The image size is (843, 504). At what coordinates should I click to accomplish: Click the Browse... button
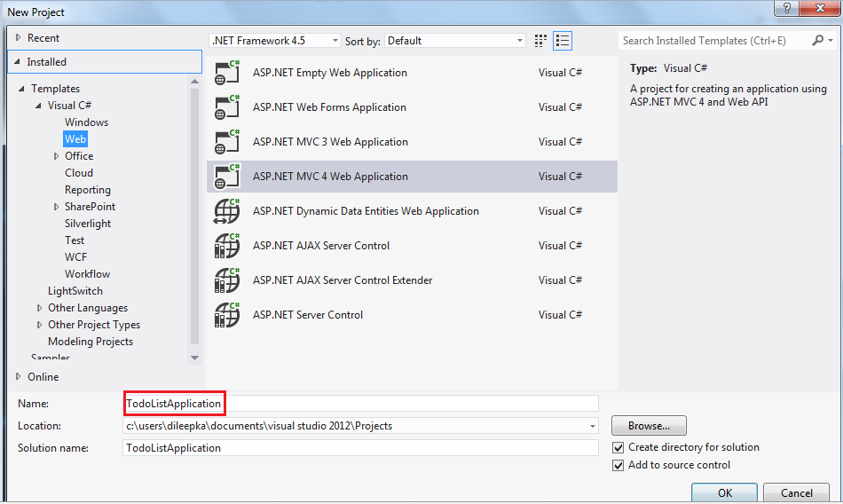click(649, 425)
